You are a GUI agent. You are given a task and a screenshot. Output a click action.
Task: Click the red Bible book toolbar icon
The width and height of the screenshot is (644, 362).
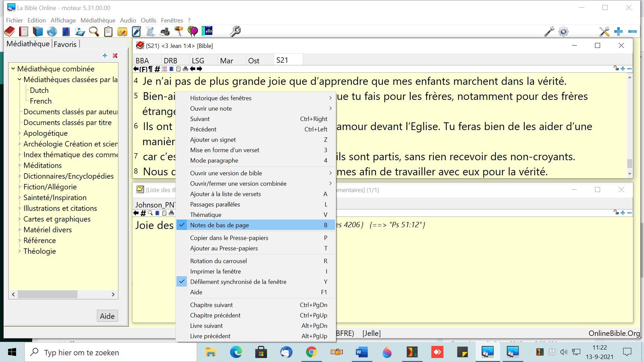[x=10, y=32]
